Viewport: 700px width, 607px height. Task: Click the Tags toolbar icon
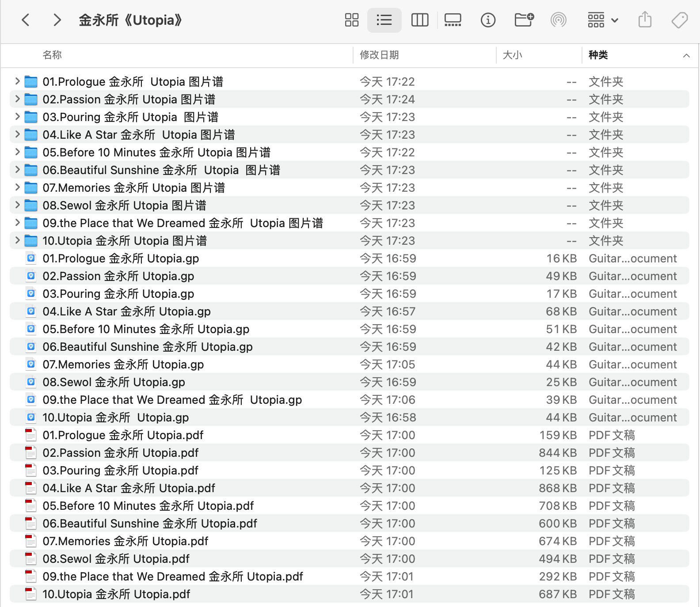pyautogui.click(x=680, y=20)
